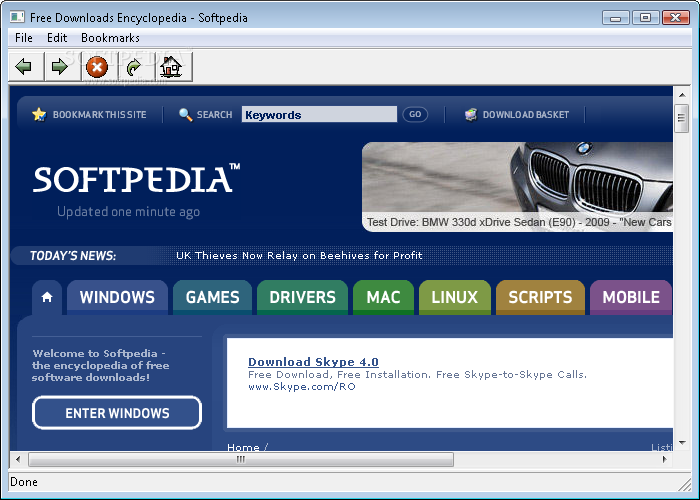700x500 pixels.
Task: Click the GO search button
Action: [415, 114]
